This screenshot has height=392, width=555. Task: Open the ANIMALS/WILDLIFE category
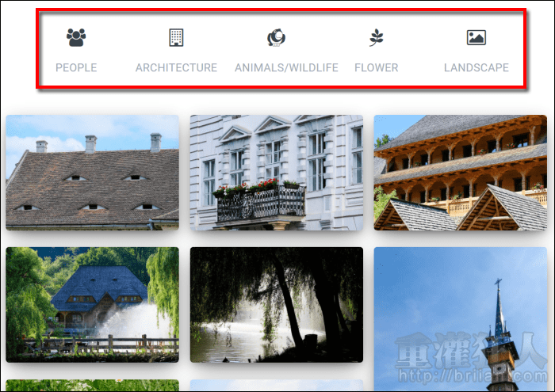(x=286, y=67)
